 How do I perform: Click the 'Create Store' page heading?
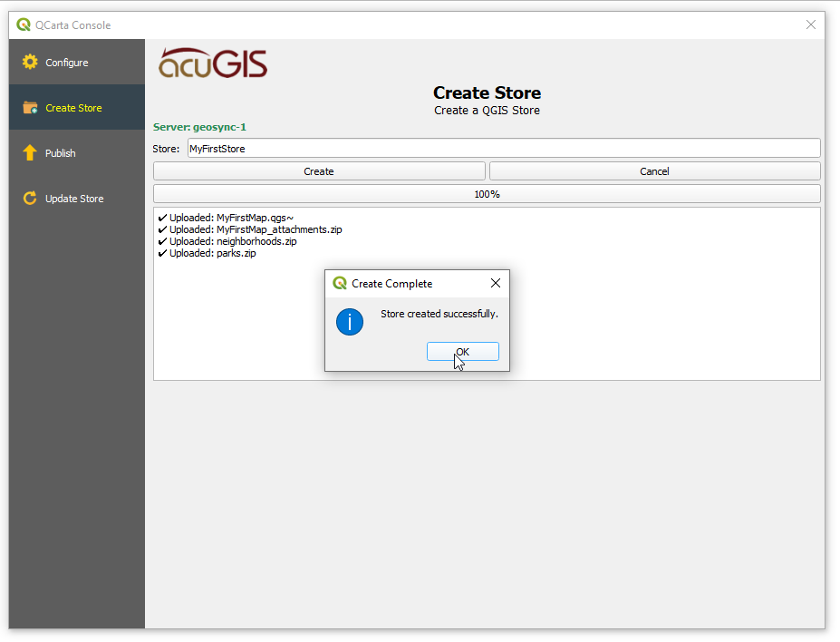click(487, 92)
